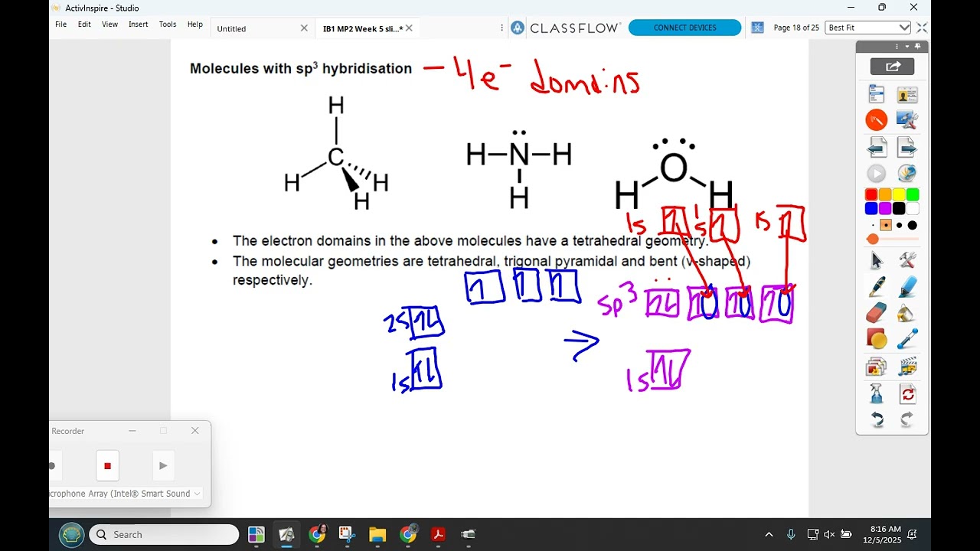Activate the Select arrow tool

tap(877, 260)
